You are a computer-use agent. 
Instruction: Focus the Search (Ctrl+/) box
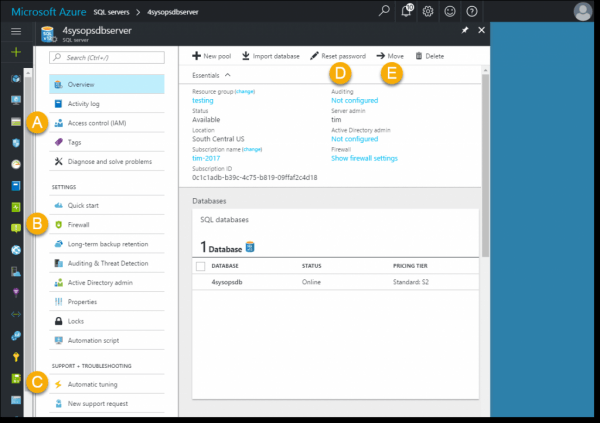(x=107, y=57)
